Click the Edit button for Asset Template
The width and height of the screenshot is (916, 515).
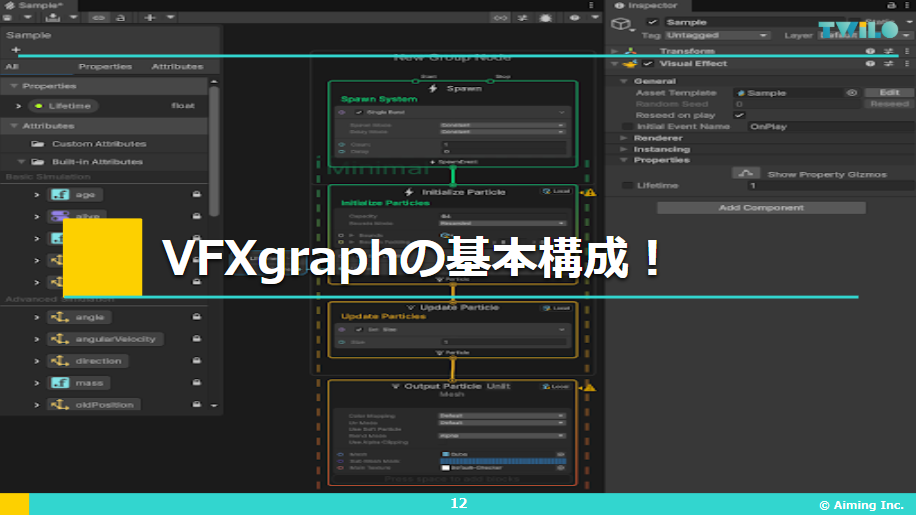click(x=889, y=92)
